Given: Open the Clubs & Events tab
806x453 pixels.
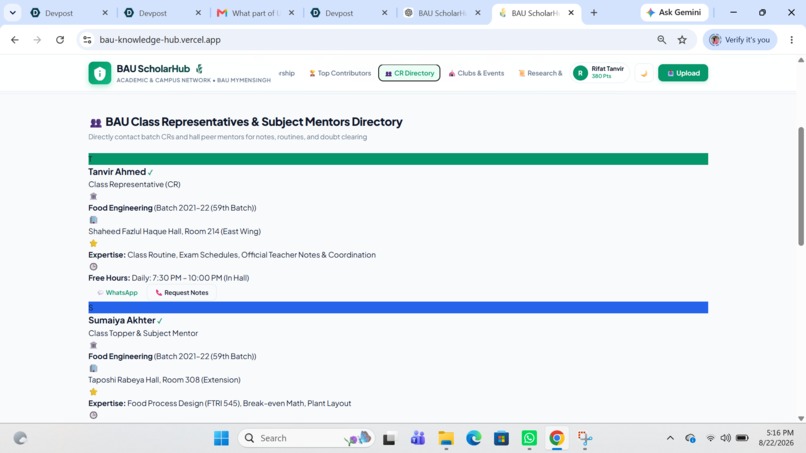Looking at the screenshot, I should coord(477,73).
